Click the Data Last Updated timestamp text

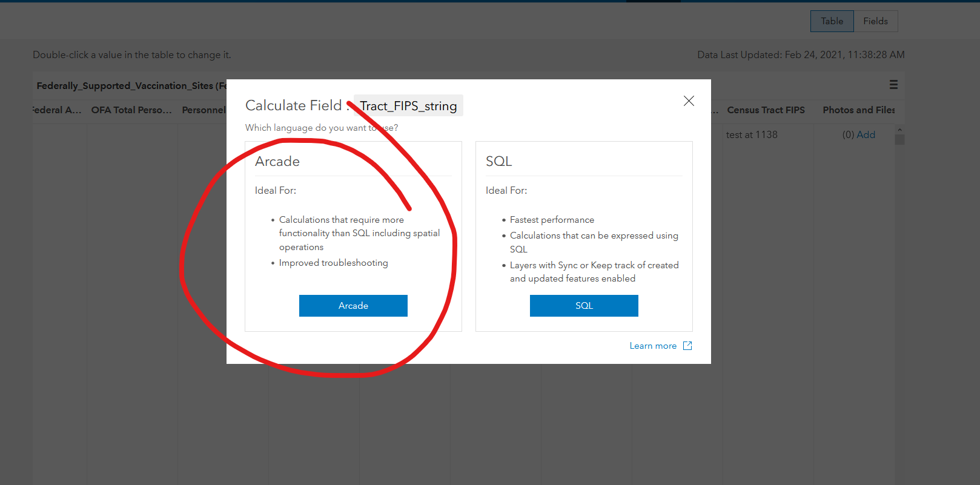[801, 54]
